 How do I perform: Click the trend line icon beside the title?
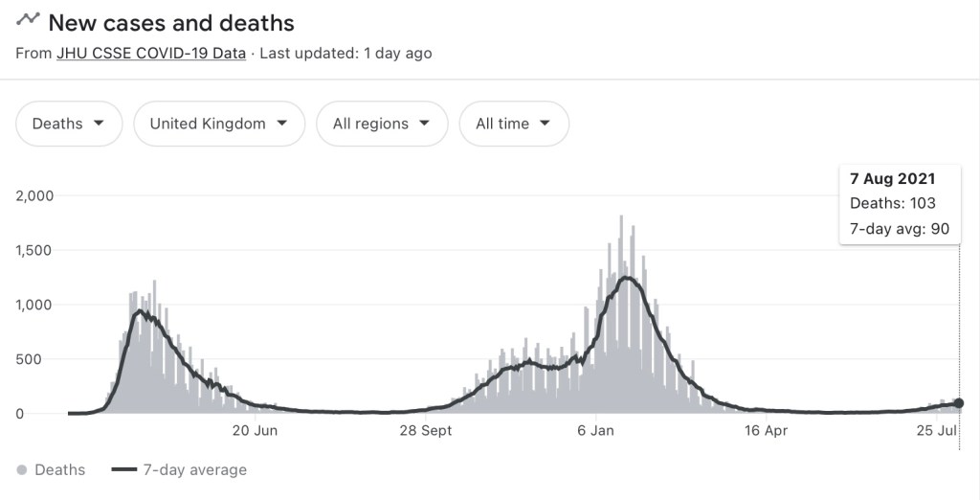28,19
